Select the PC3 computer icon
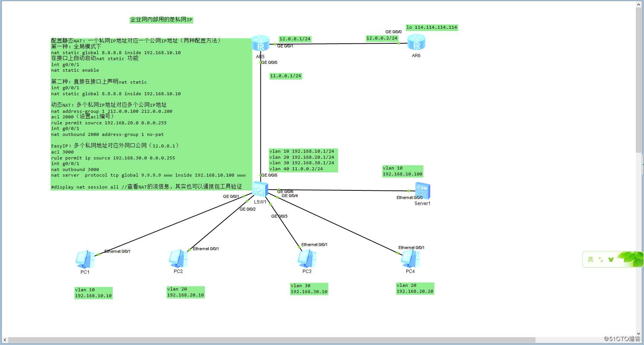The height and width of the screenshot is (345, 644). click(307, 258)
